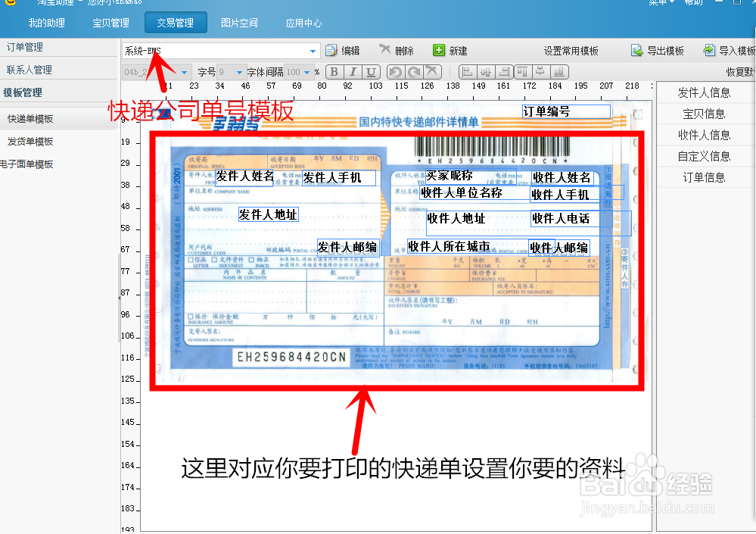Open the font name dropdown
756x534 pixels.
pos(184,73)
